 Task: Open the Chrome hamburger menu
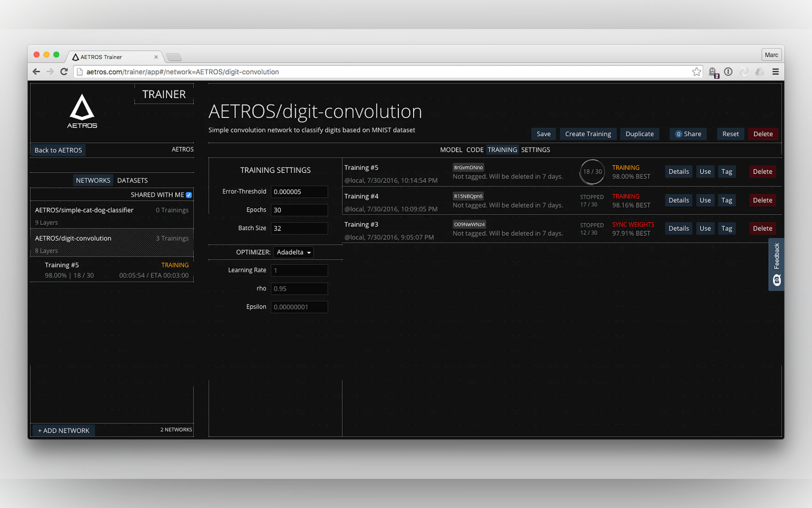click(775, 72)
